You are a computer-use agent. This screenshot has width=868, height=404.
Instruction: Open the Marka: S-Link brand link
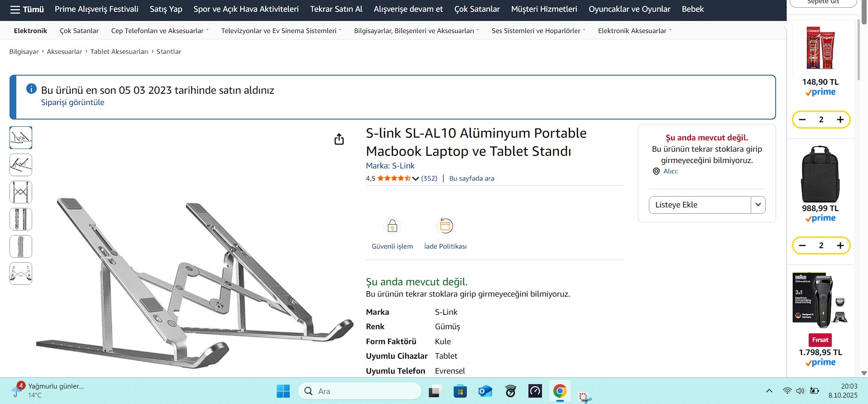390,166
